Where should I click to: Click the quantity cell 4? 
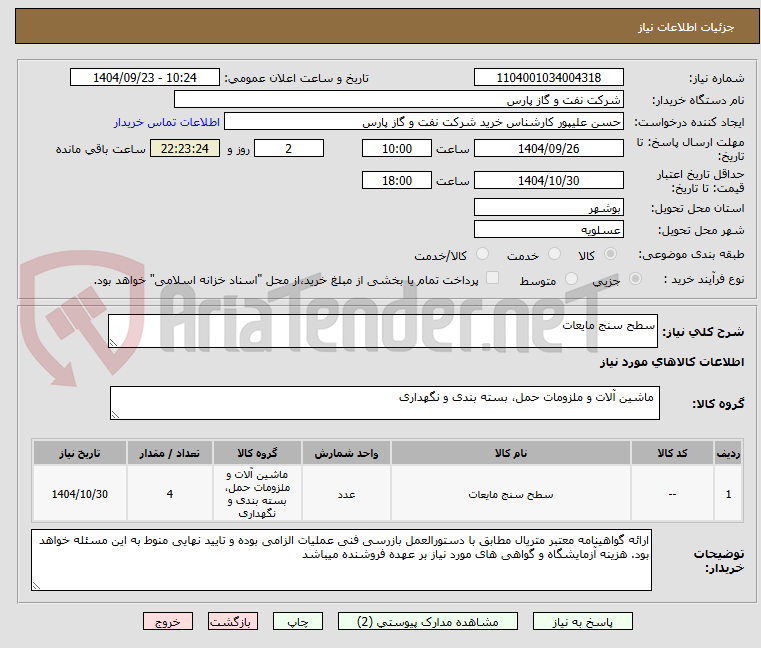169,494
